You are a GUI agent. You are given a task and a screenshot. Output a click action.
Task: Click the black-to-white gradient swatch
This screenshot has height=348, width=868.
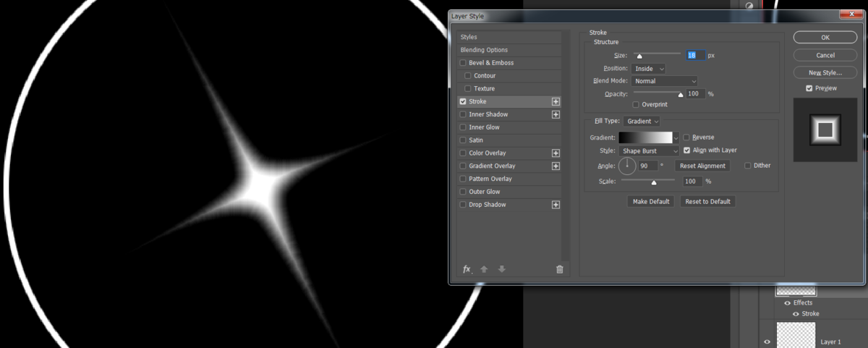645,137
